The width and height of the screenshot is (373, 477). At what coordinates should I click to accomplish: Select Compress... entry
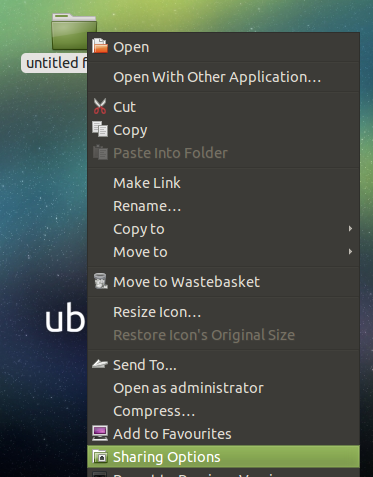[223, 411]
